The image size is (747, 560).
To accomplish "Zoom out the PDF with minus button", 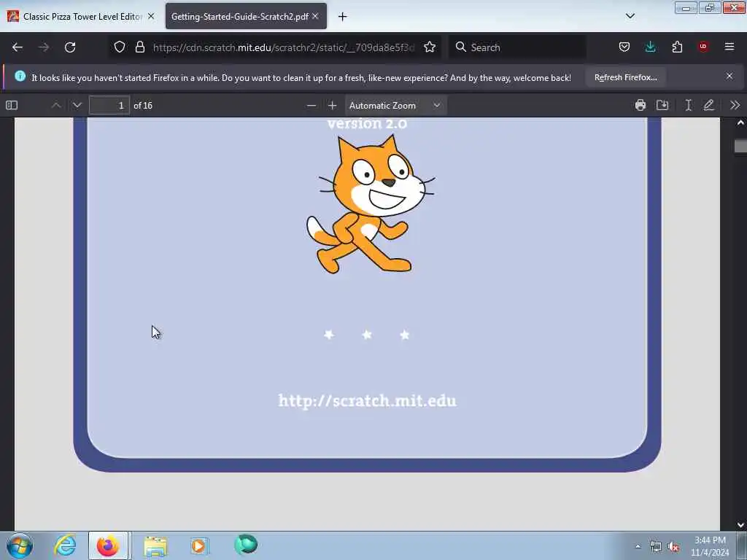I will [311, 105].
